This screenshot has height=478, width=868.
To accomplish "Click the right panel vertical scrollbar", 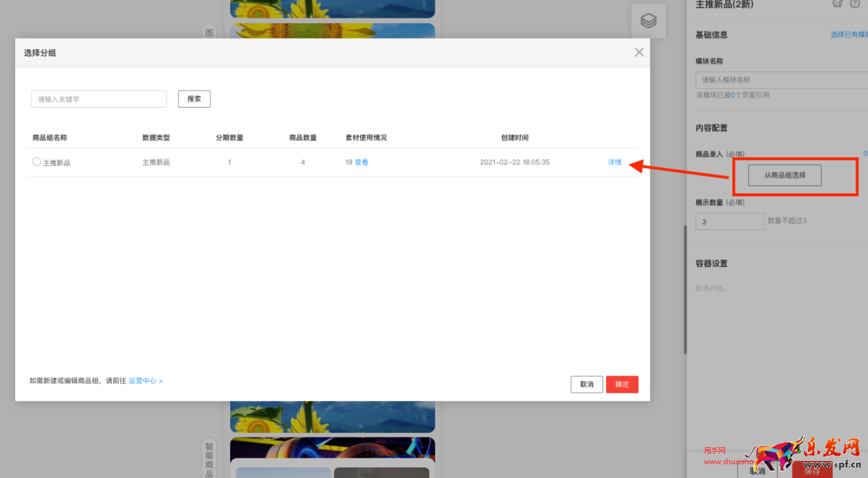I will 685,289.
